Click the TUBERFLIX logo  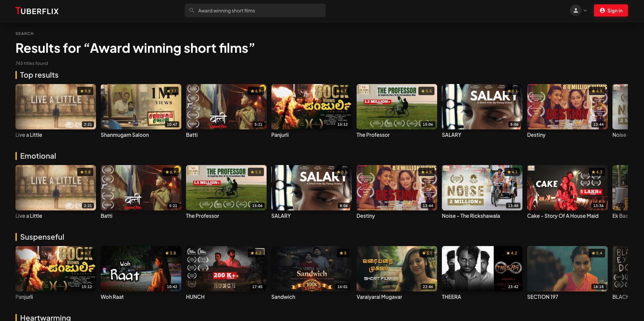[37, 11]
